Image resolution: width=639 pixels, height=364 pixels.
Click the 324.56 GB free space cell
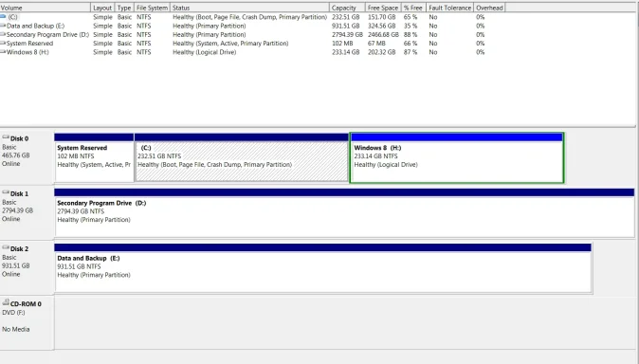[x=381, y=26]
